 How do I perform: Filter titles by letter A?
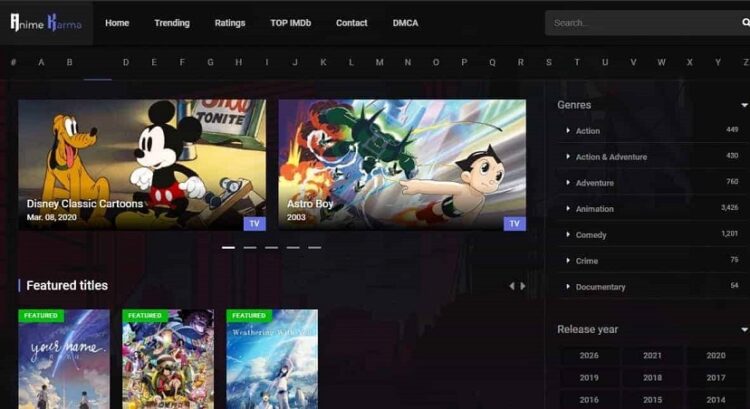[41, 62]
